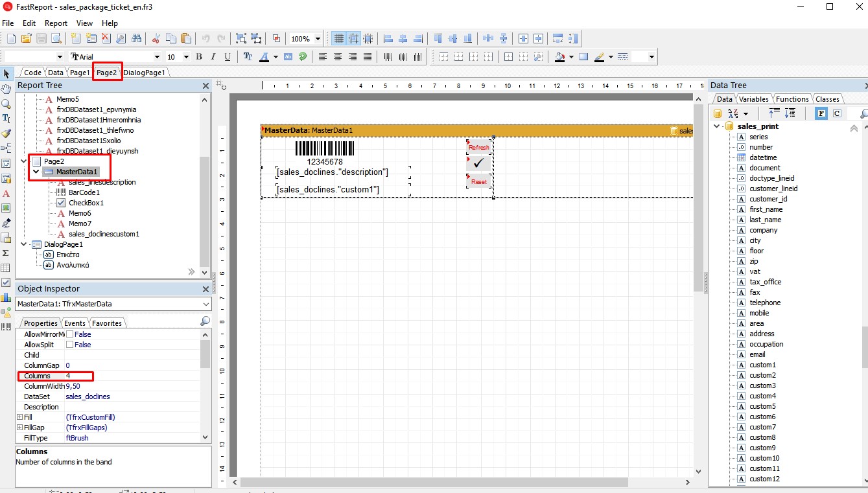Screen dimensions: 868x493
Task: Open the Report menu
Action: coord(56,23)
